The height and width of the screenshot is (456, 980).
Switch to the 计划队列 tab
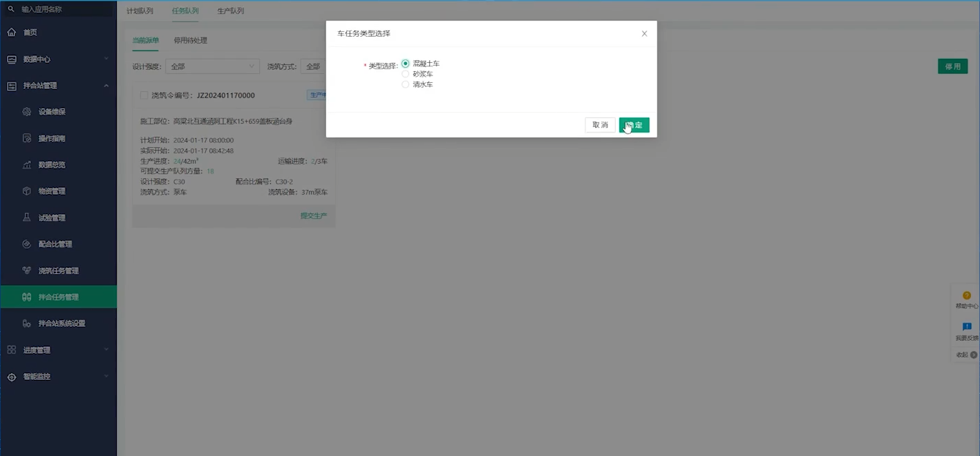coord(140,11)
